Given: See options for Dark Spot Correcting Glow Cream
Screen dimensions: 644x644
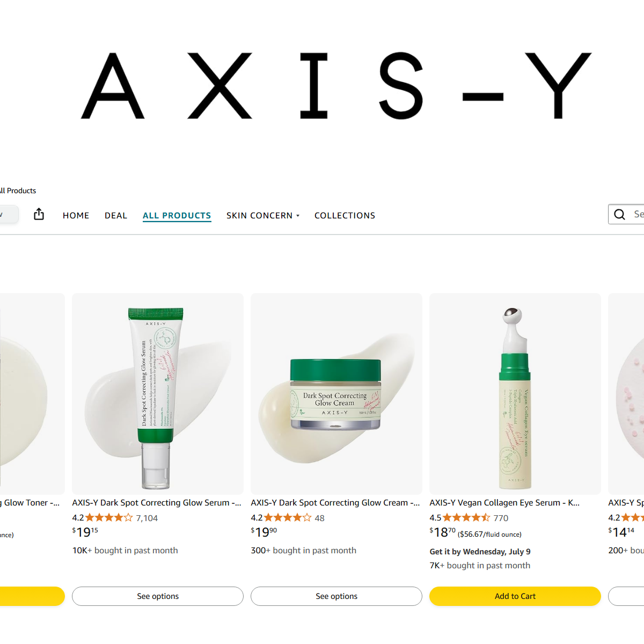Looking at the screenshot, I should coord(336,596).
